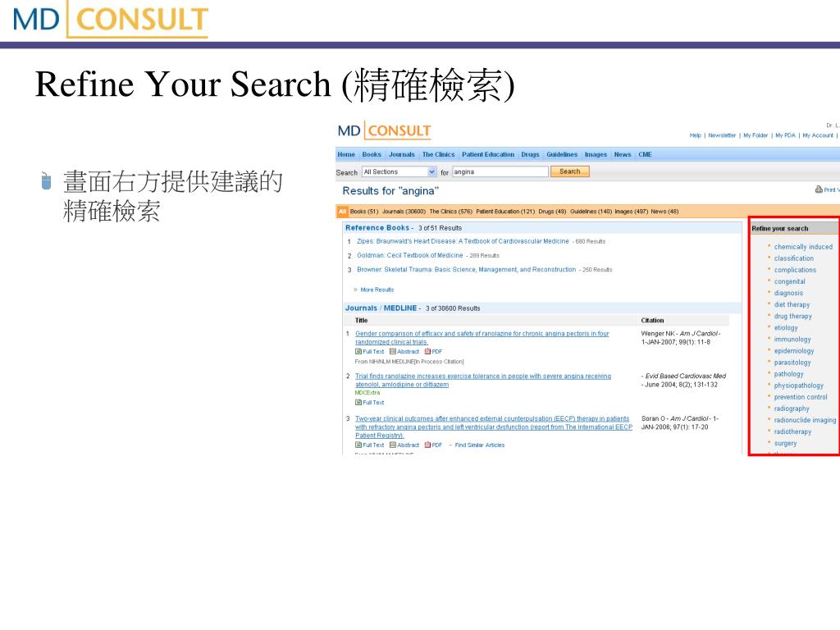Select Patient Education (121) results tab
This screenshot has height=630, width=840.
pyautogui.click(x=505, y=212)
